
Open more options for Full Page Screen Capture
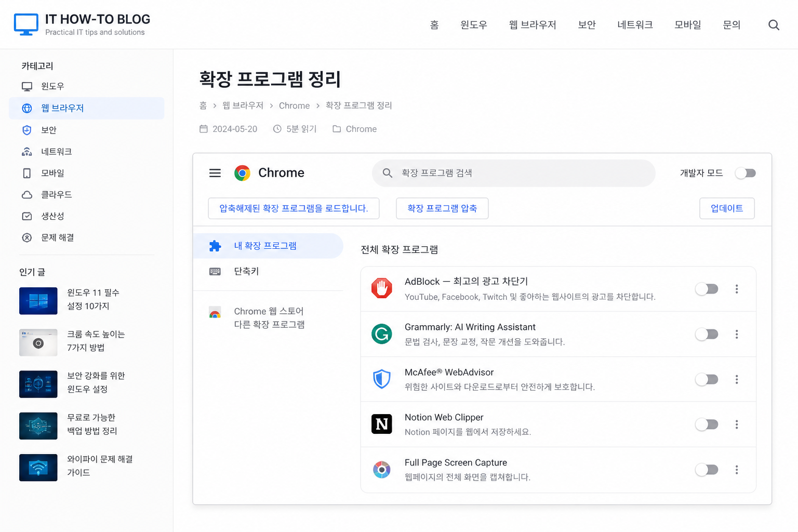click(737, 470)
